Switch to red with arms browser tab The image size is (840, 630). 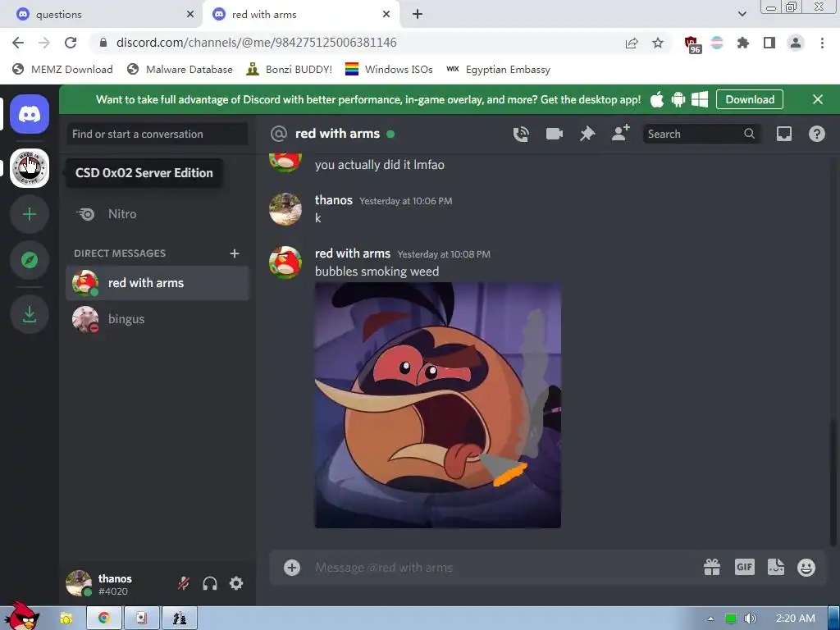(x=300, y=15)
